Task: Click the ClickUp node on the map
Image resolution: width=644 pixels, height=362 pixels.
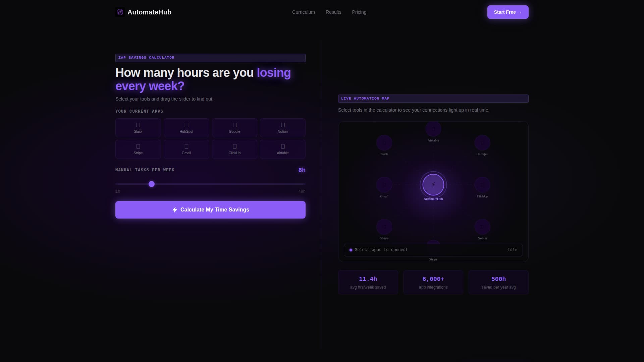Action: coord(482,185)
